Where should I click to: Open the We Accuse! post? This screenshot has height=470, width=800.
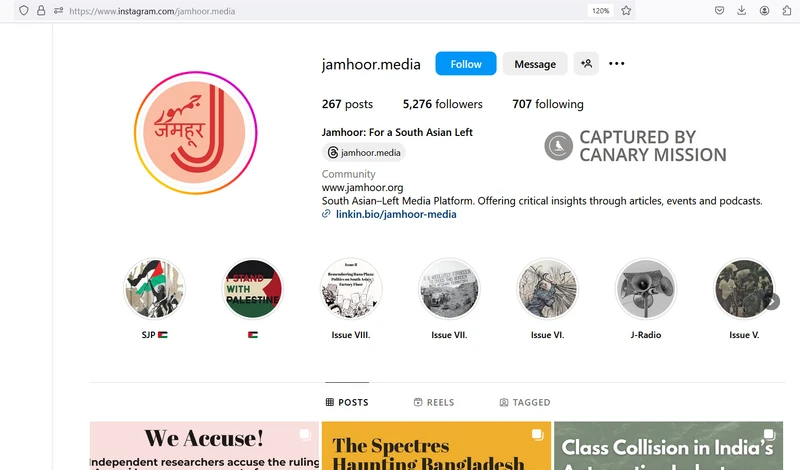pyautogui.click(x=204, y=446)
